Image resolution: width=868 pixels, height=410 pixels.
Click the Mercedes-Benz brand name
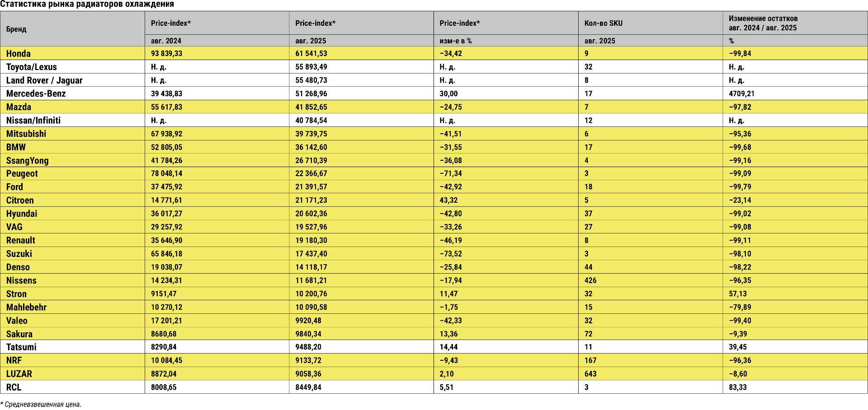pos(36,94)
